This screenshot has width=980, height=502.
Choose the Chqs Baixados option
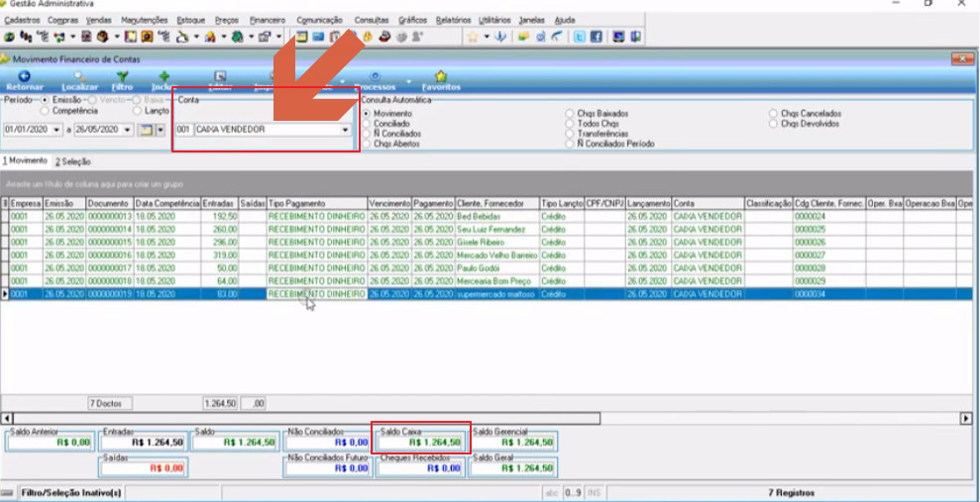coord(570,114)
